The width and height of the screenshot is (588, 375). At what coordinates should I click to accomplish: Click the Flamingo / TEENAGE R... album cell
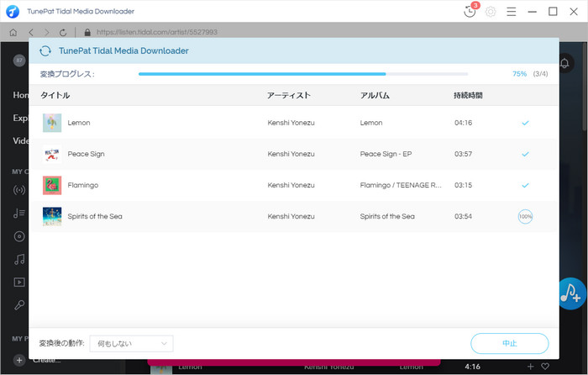pos(401,185)
